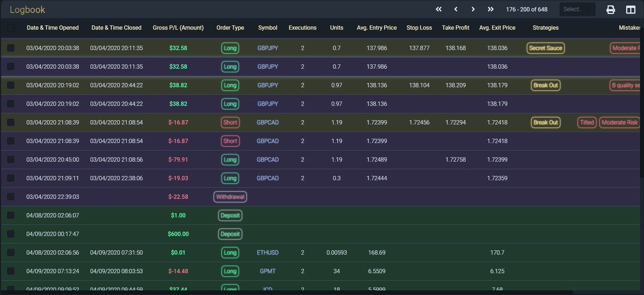644x295 pixels.
Task: Click the Secret Sauce strategy tag
Action: pos(546,48)
